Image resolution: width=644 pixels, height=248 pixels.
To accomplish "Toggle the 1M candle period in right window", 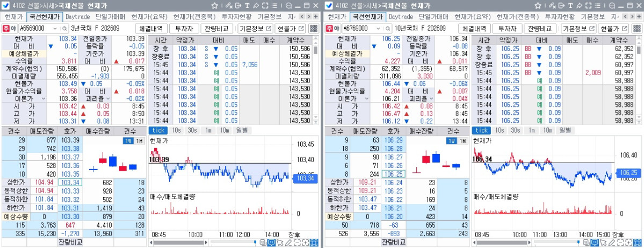I will [x=461, y=141].
